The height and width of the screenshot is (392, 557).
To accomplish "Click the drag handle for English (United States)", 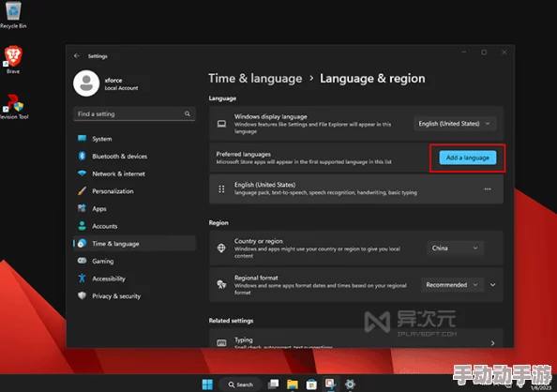I will coord(221,188).
